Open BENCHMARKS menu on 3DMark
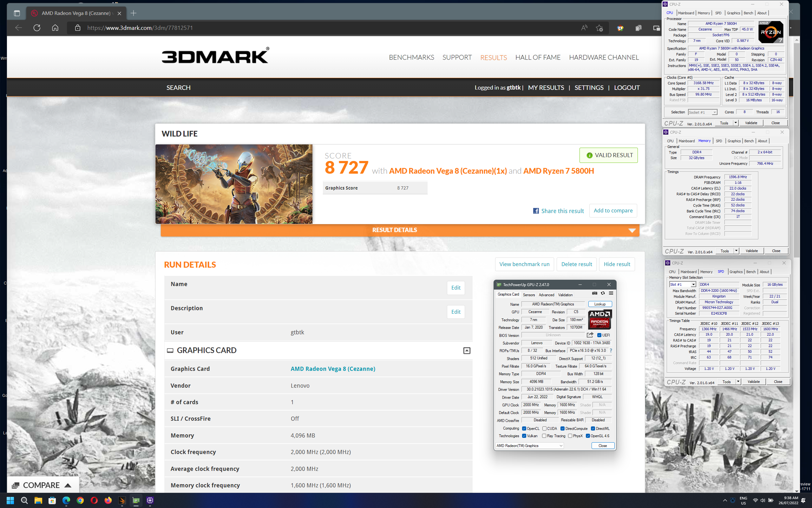The width and height of the screenshot is (812, 508). (411, 57)
